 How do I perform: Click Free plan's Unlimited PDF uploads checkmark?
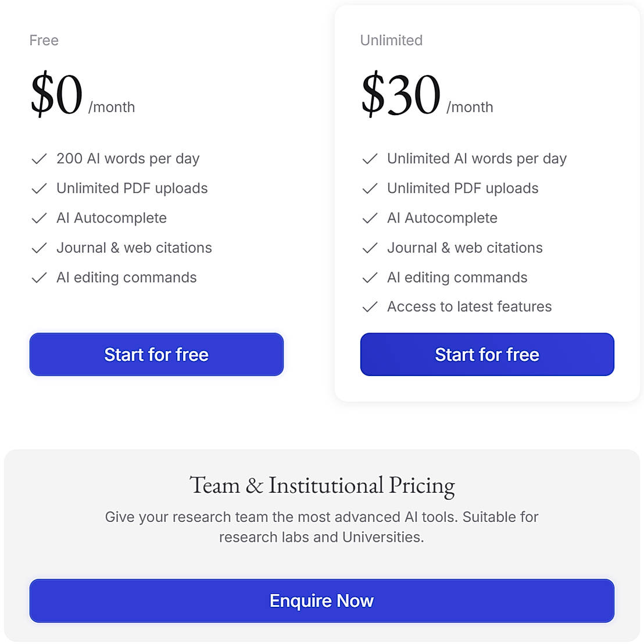point(39,188)
